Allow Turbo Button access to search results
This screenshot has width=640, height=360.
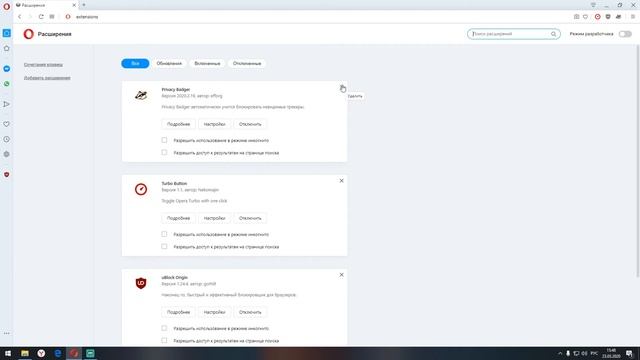pos(164,246)
